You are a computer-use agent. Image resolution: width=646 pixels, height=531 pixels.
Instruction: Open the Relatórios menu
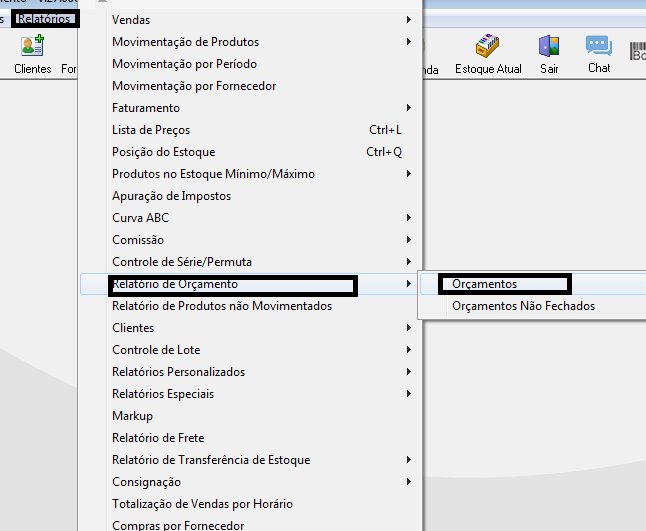pos(44,19)
